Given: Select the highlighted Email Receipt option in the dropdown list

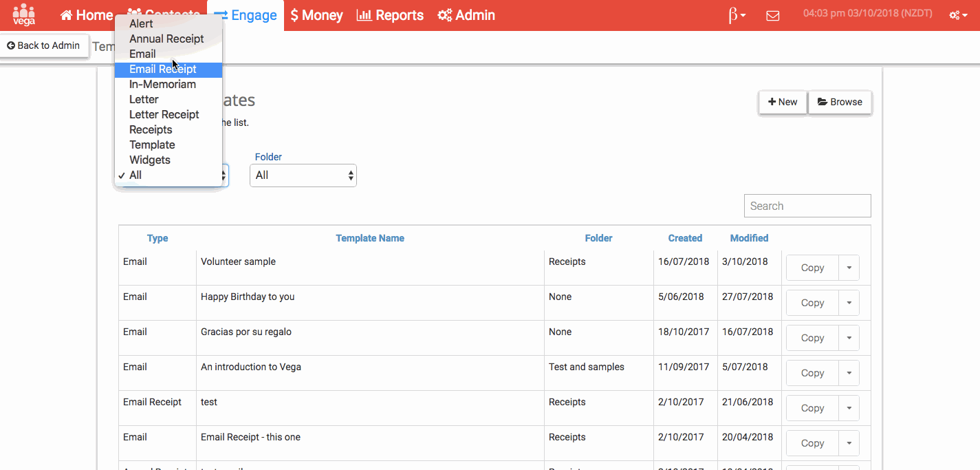Looking at the screenshot, I should [168, 69].
